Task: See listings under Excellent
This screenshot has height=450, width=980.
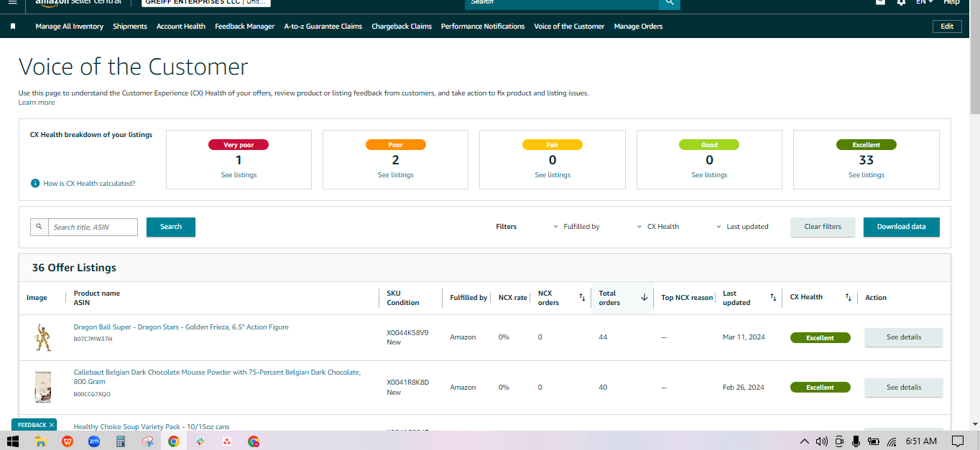Action: [866, 175]
